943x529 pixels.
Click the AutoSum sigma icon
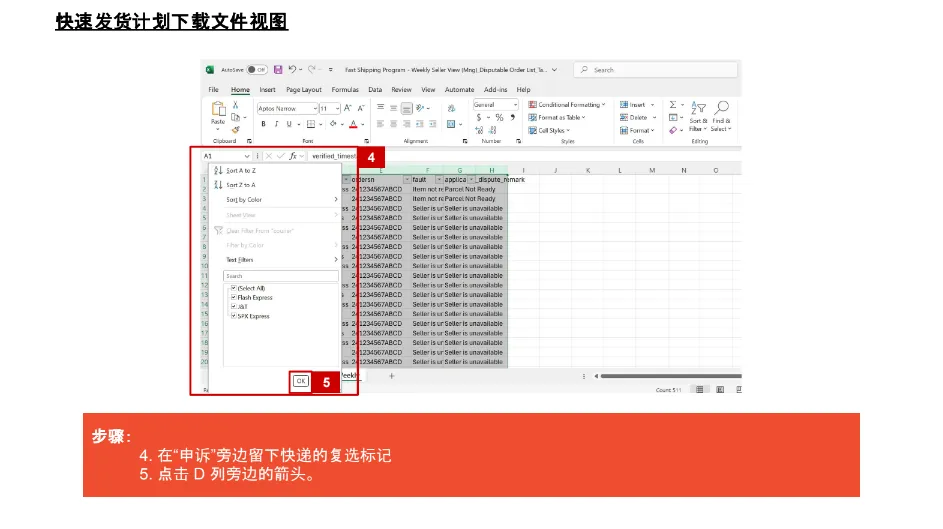point(673,105)
